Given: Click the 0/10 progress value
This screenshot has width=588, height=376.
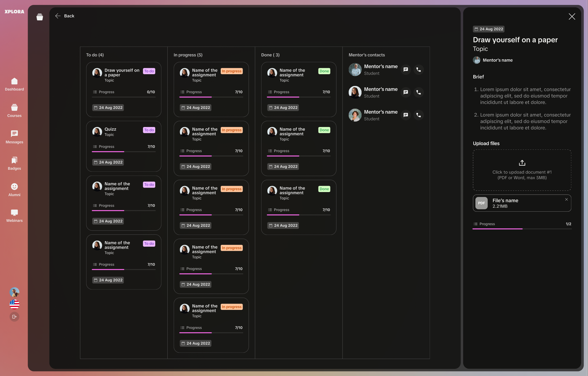Looking at the screenshot, I should 151,92.
